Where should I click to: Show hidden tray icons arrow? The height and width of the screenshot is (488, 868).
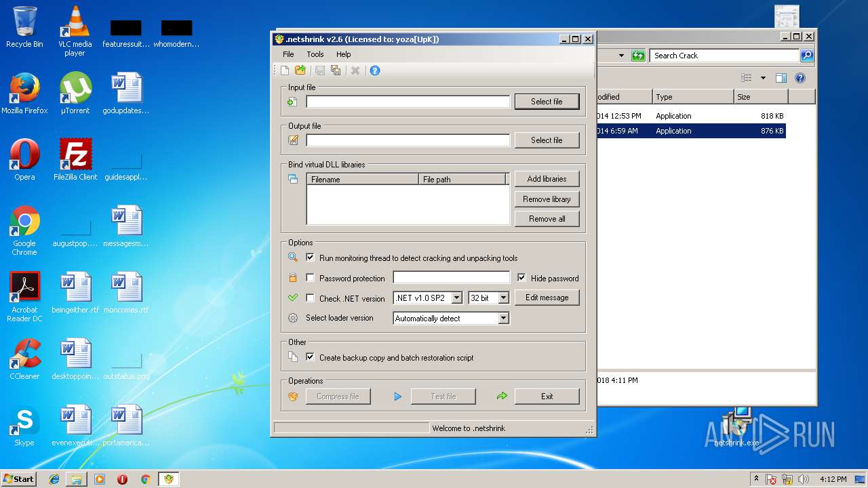(x=756, y=479)
